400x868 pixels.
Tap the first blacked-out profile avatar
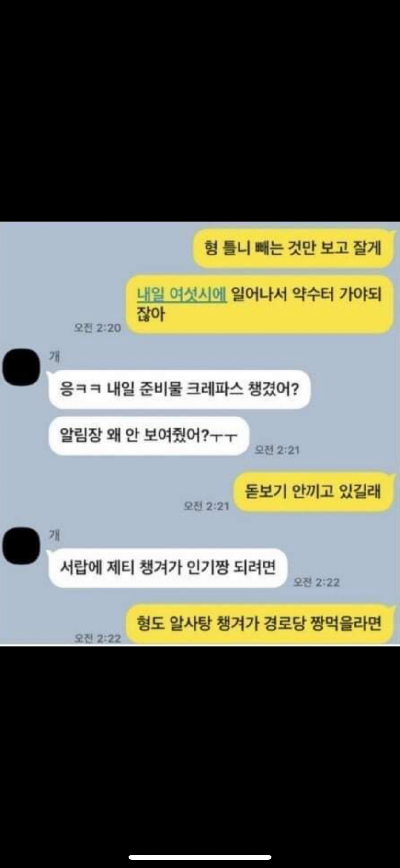coord(21,367)
